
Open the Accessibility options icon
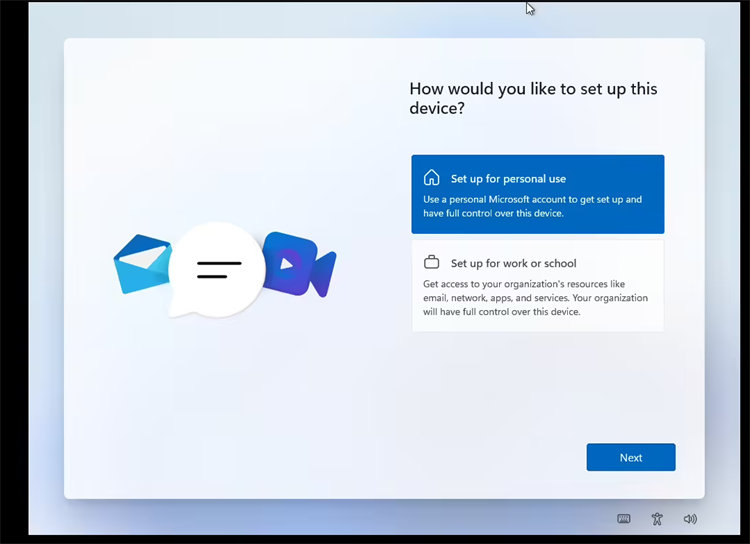(x=657, y=519)
